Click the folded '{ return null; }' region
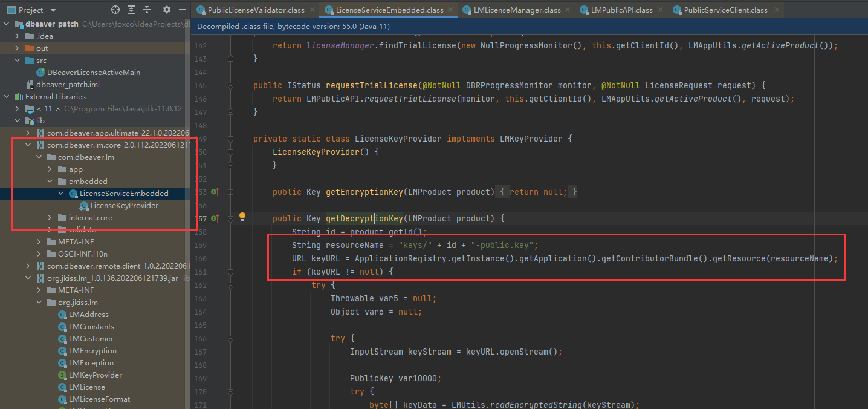The image size is (868, 409). 537,192
